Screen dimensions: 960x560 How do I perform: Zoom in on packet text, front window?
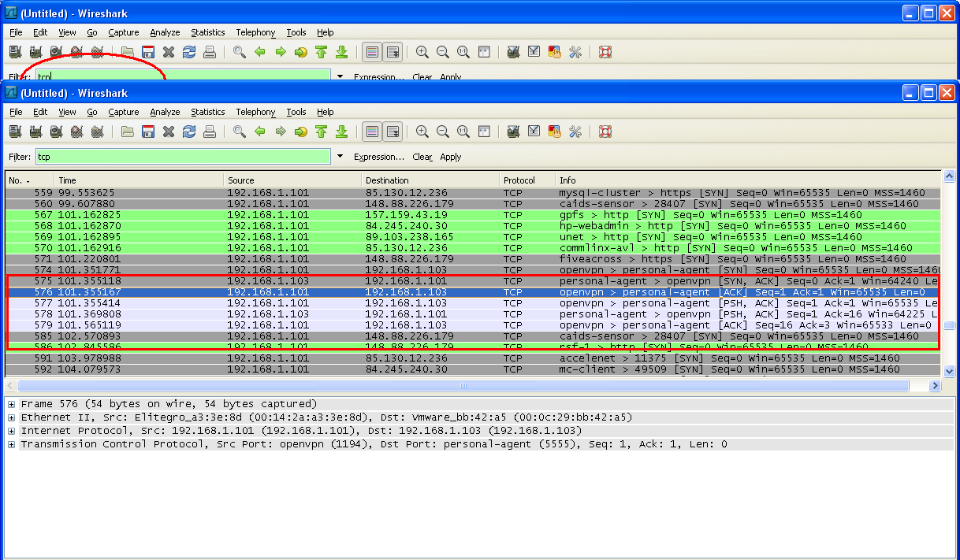tap(422, 132)
